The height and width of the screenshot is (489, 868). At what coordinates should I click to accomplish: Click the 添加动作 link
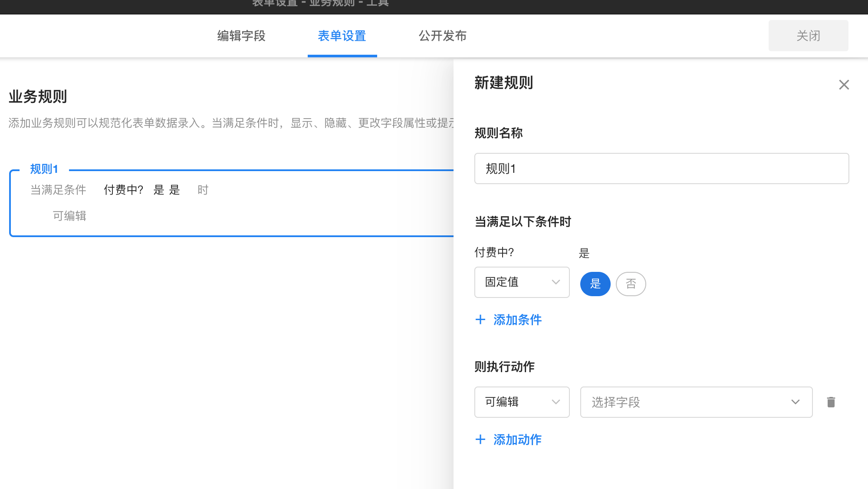[x=517, y=439]
